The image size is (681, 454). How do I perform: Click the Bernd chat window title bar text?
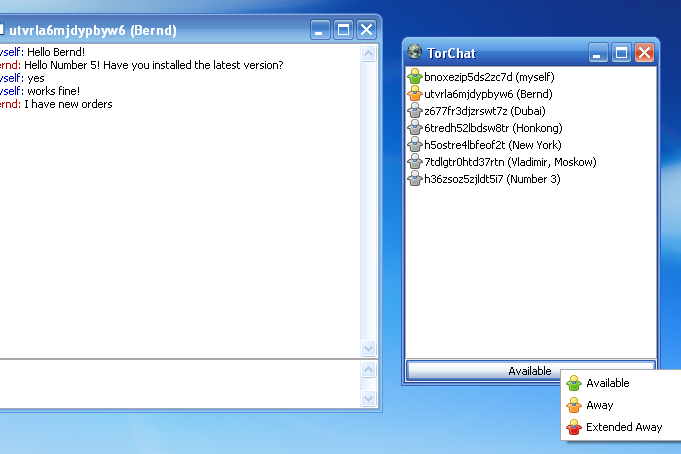[93, 30]
